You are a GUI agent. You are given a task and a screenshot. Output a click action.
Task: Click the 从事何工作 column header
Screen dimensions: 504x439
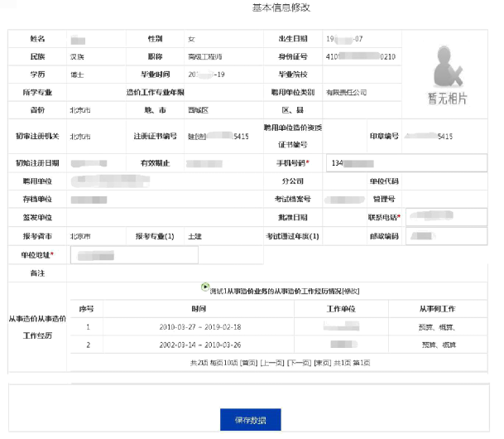point(438,309)
